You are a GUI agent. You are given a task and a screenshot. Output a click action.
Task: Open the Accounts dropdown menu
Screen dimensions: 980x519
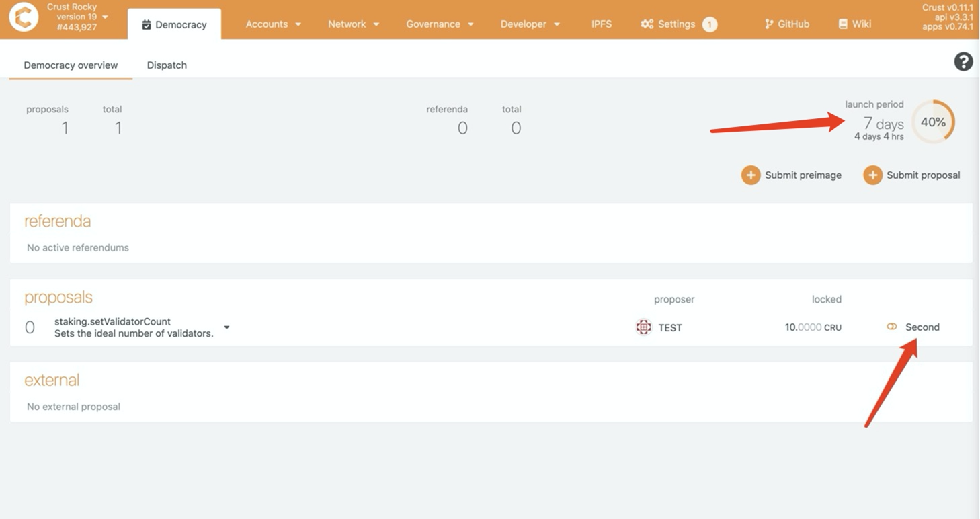(273, 24)
